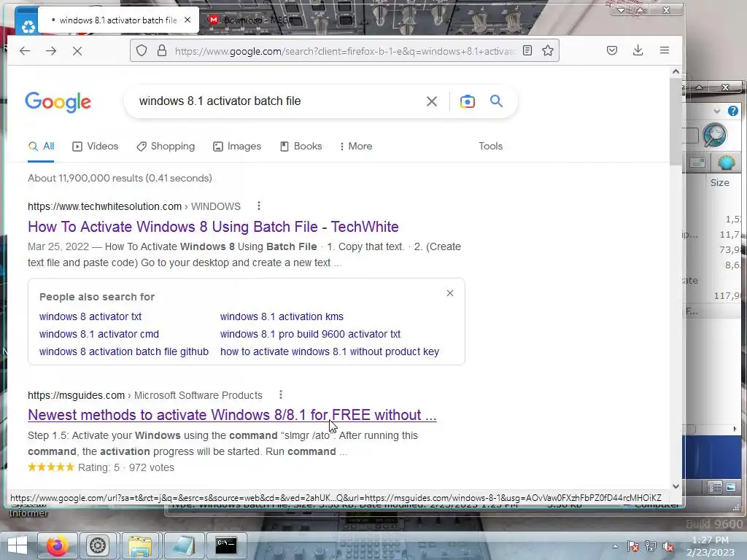The height and width of the screenshot is (560, 747).
Task: Click the vertical scrollbar thumb
Action: (x=676, y=122)
